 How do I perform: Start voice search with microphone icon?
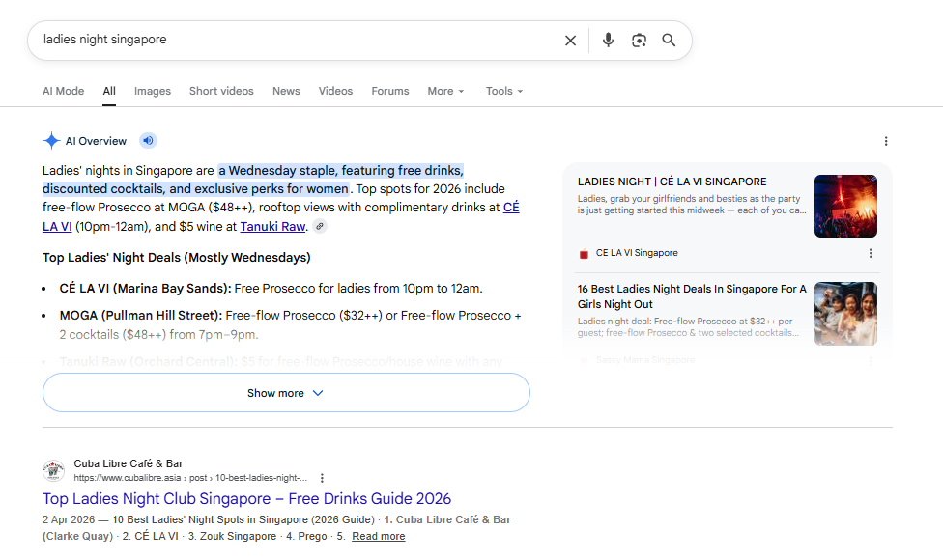(608, 41)
